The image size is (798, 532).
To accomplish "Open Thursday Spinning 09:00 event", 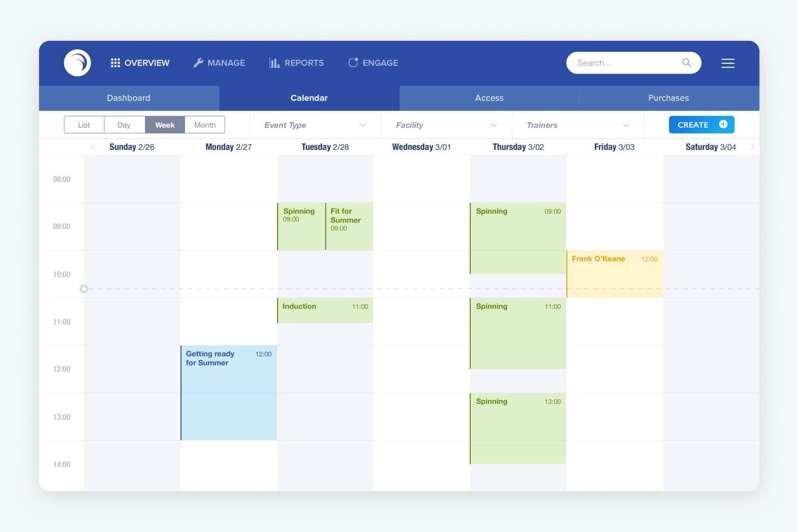I will pyautogui.click(x=518, y=239).
